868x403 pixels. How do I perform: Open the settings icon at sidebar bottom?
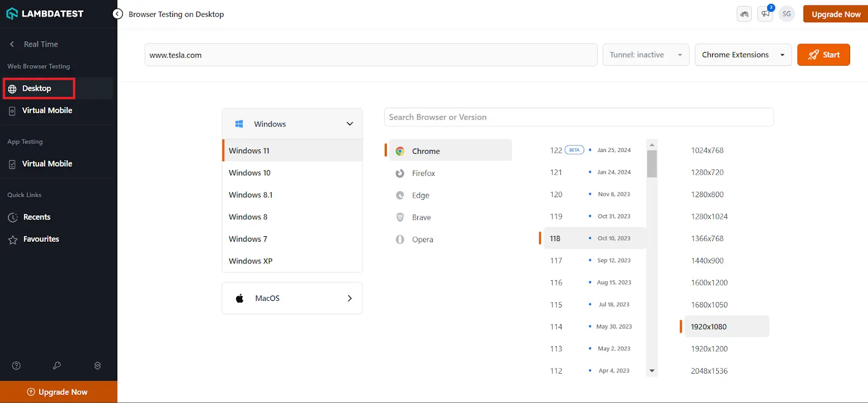pyautogui.click(x=98, y=366)
